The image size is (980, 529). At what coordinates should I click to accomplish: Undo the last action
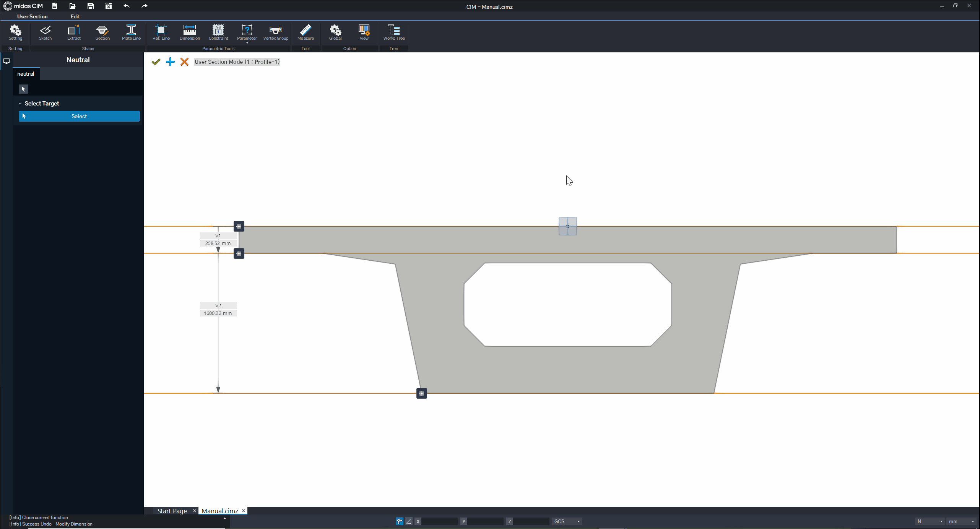127,6
